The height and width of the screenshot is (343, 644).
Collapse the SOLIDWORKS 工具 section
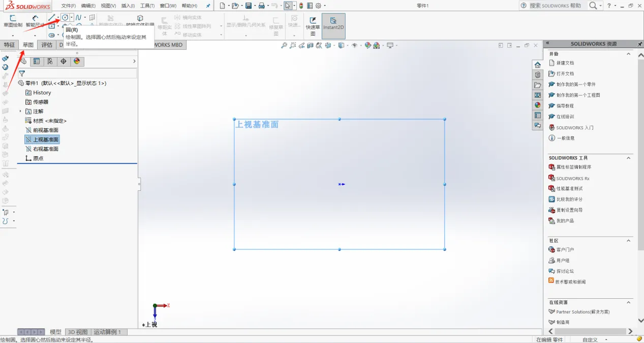(628, 158)
